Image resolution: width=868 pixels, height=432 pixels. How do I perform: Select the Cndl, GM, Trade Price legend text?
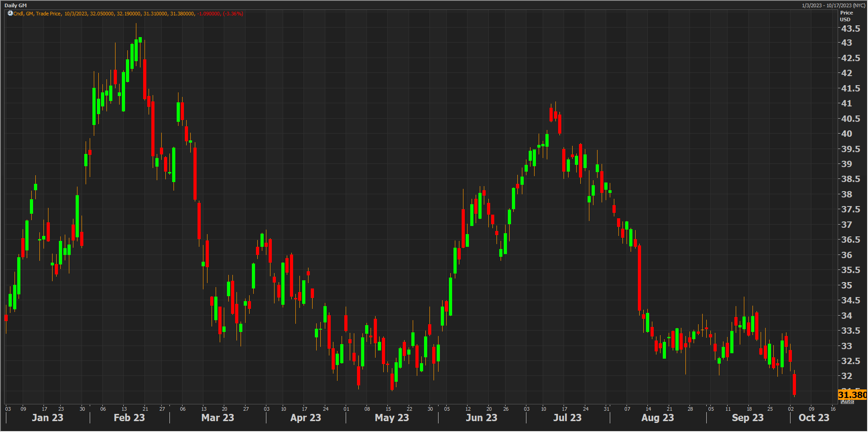37,14
